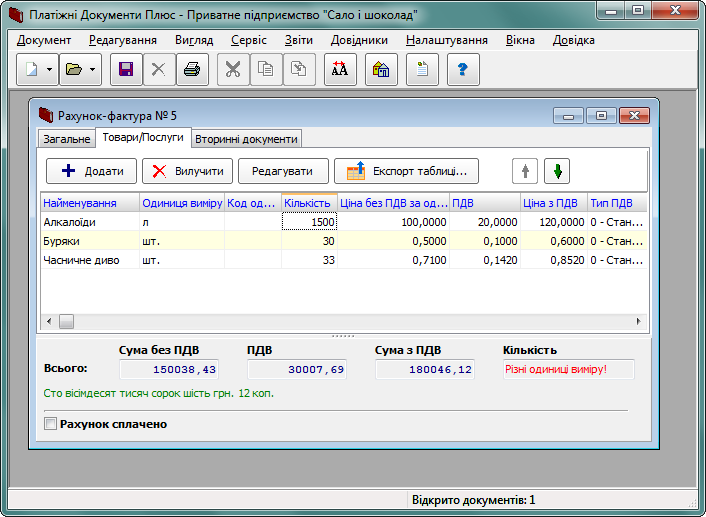Image resolution: width=706 pixels, height=517 pixels.
Task: Close the Рахунок-фактура № 5 window
Action: [634, 116]
